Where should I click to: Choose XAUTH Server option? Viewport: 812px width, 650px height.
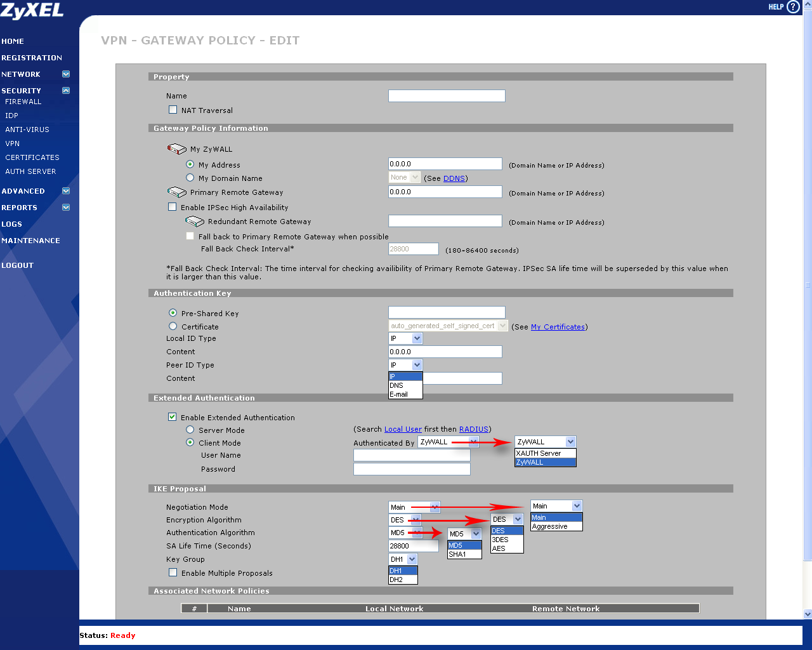[x=546, y=453]
